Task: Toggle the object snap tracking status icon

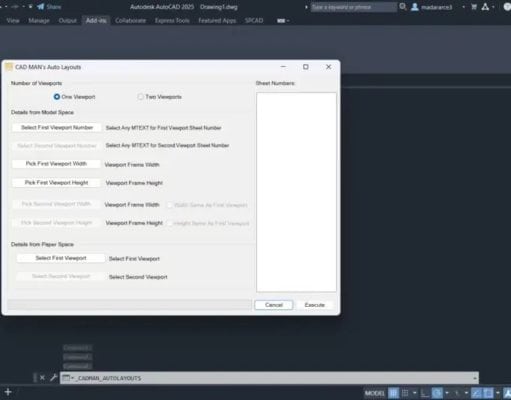Action: [476, 393]
